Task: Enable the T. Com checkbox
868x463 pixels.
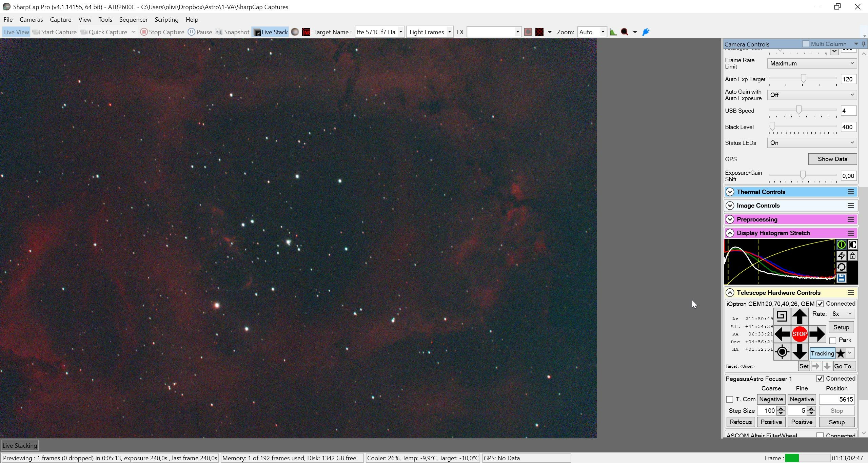Action: pos(730,400)
